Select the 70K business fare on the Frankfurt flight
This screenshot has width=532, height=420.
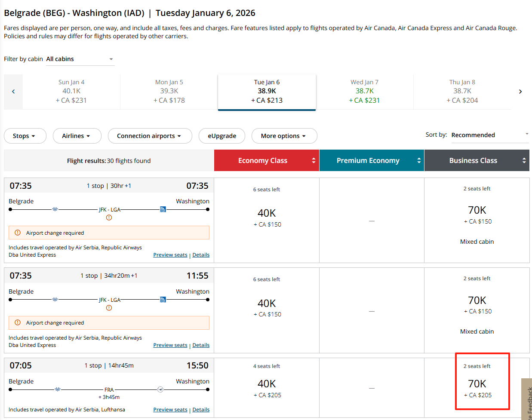coord(477,384)
